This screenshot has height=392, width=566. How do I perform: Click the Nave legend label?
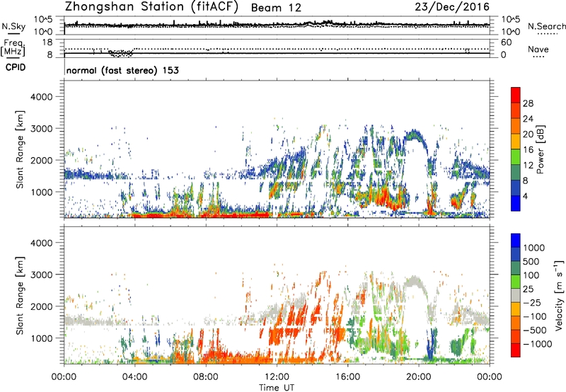tap(538, 50)
